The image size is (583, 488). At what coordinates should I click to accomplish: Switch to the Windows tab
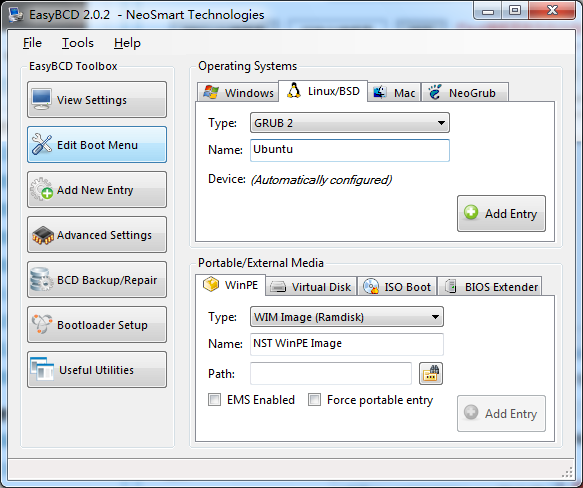click(238, 92)
